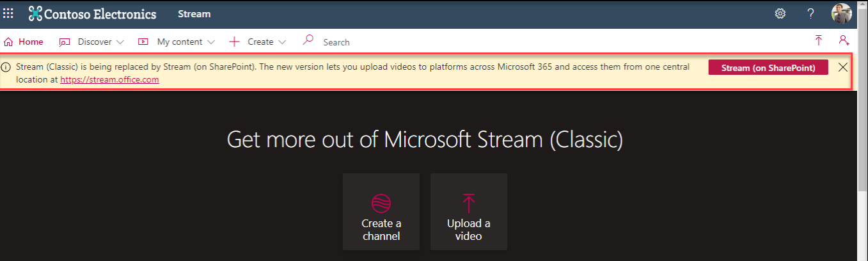Viewport: 868px width, 261px height.
Task: Click the invite people icon
Action: click(844, 41)
